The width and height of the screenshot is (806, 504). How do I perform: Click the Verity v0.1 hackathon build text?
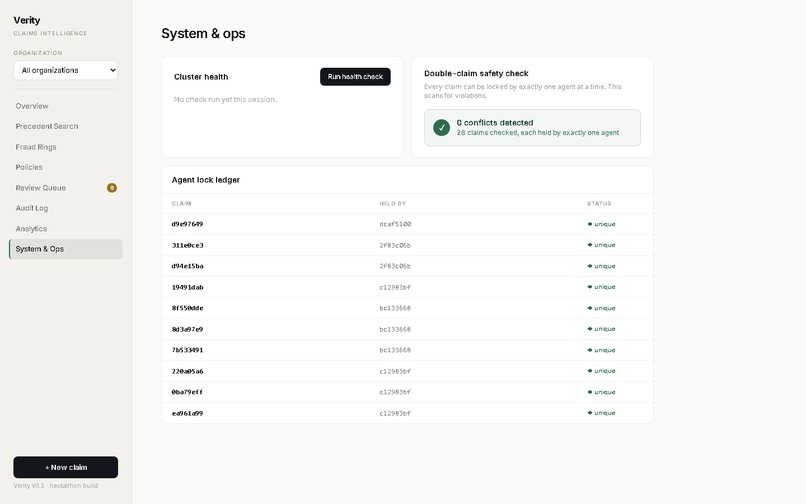(x=56, y=485)
